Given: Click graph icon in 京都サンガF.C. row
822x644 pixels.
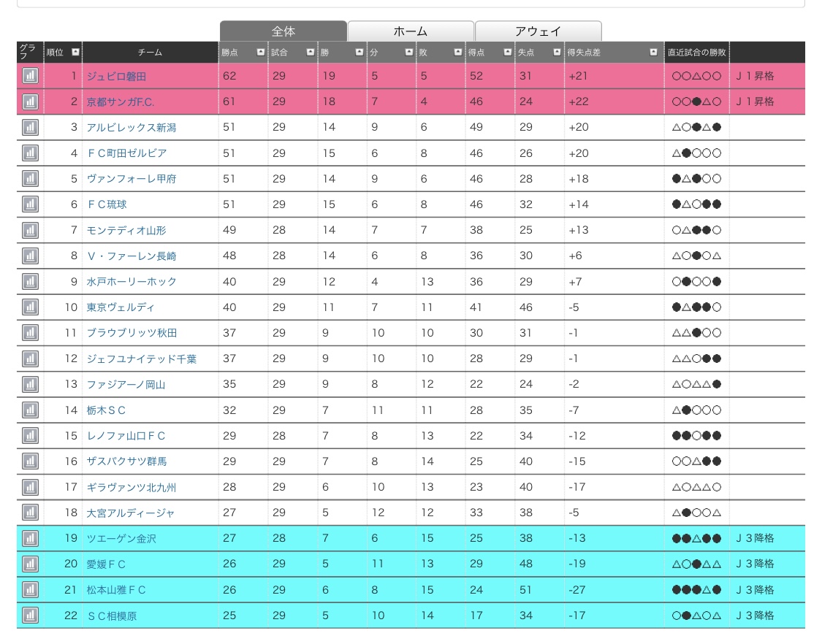Looking at the screenshot, I should (30, 101).
